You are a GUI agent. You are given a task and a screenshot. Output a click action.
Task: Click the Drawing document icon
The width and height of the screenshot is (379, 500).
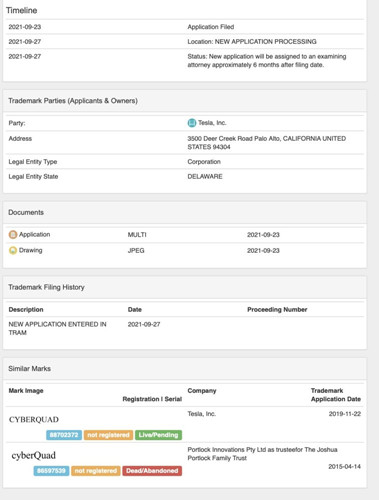click(13, 250)
